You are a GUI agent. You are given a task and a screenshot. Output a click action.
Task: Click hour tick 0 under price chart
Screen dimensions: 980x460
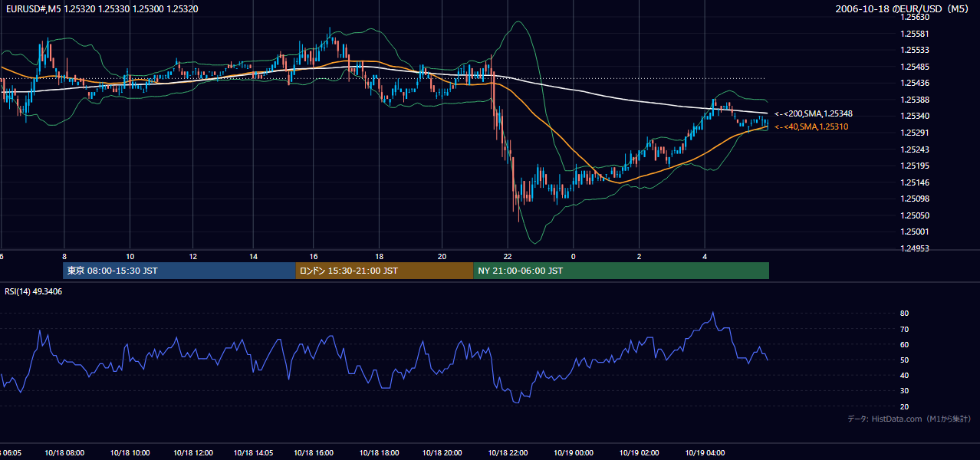click(x=574, y=257)
